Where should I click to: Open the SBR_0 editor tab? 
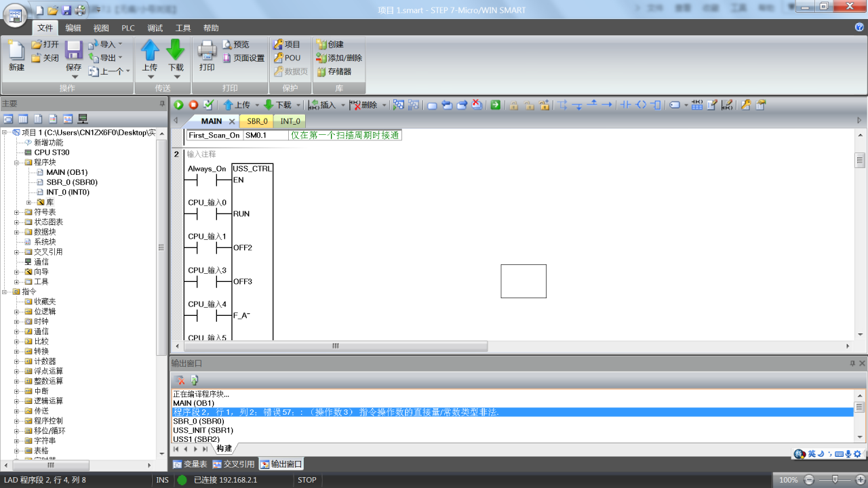257,121
